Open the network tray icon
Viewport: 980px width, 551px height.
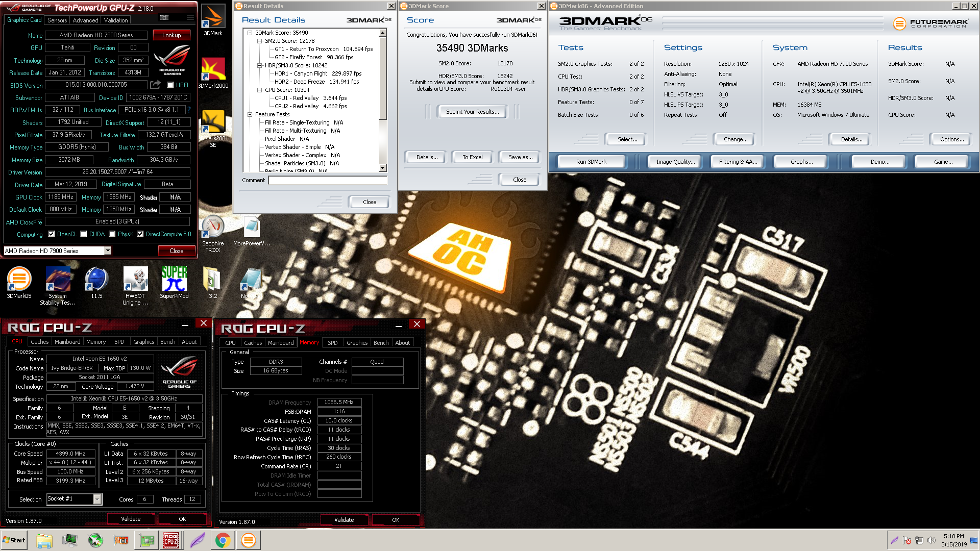coord(919,540)
